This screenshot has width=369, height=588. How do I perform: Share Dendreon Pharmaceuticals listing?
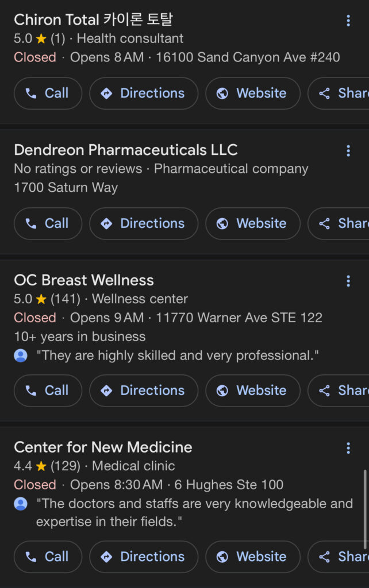coord(339,224)
